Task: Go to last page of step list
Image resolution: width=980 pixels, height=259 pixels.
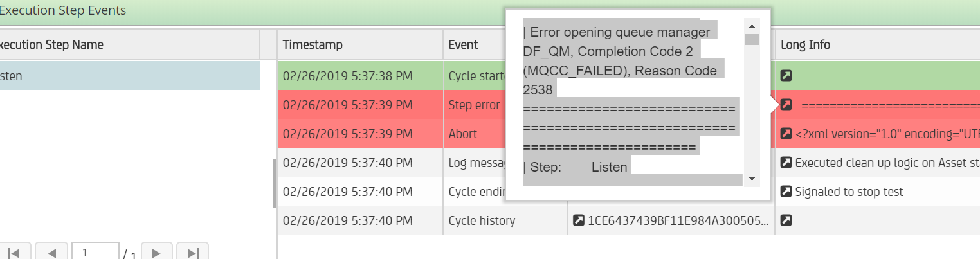Action: [x=192, y=253]
